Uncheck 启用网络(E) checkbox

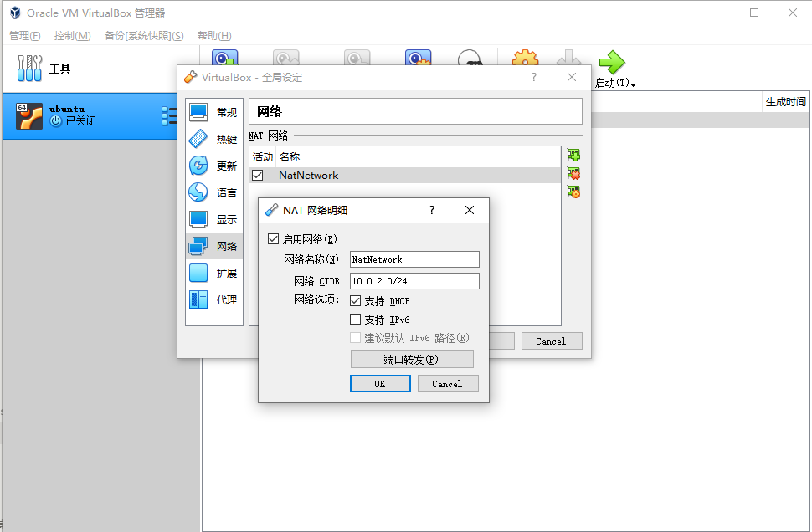[273, 238]
